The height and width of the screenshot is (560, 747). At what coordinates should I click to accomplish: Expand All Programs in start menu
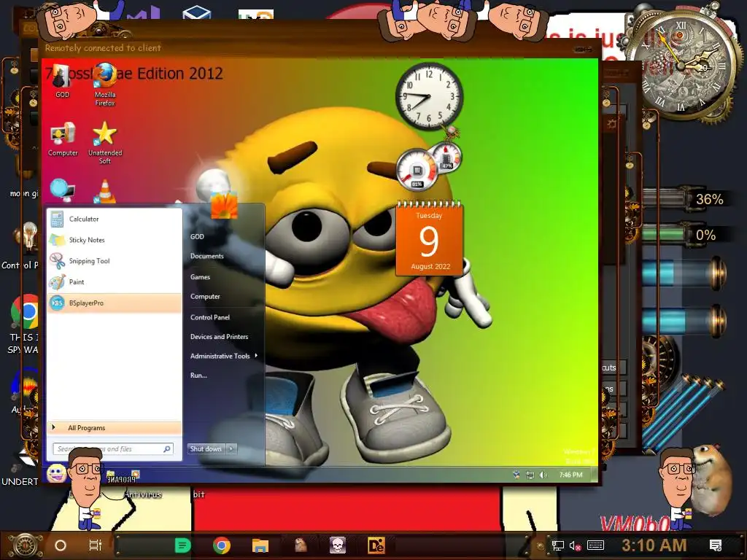pos(115,427)
